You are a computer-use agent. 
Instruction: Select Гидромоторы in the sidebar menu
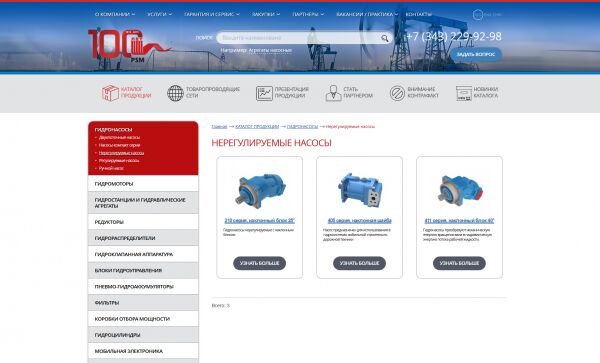pos(143,184)
